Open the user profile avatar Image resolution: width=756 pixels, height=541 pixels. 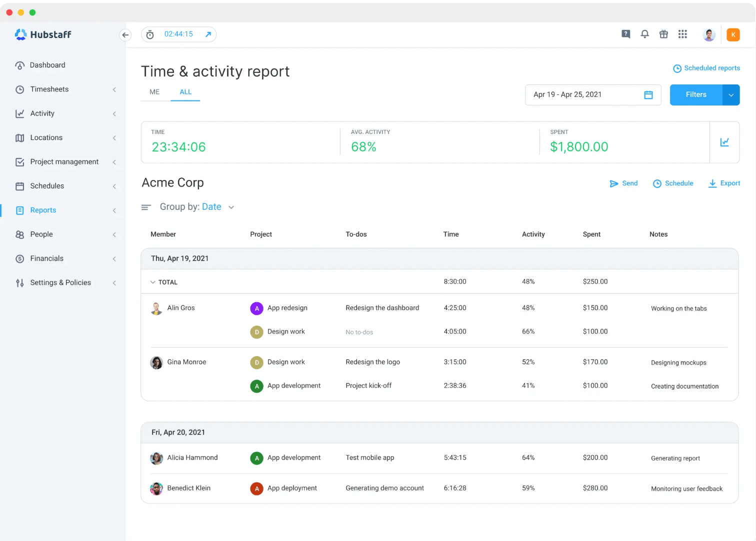tap(709, 34)
